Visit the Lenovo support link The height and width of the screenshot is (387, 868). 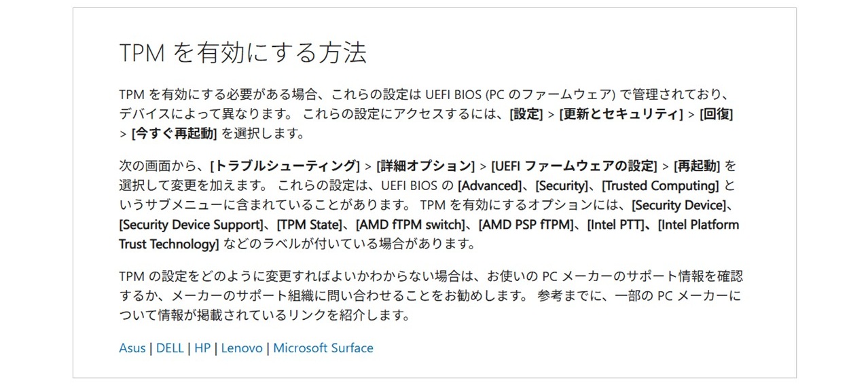point(242,348)
